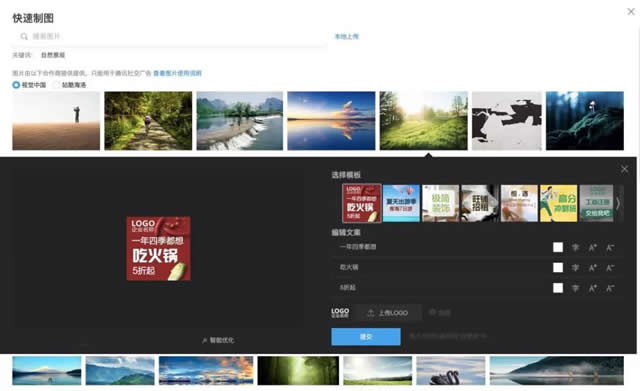Choose the grey-green template at row end
640x391 pixels.
coord(596,203)
